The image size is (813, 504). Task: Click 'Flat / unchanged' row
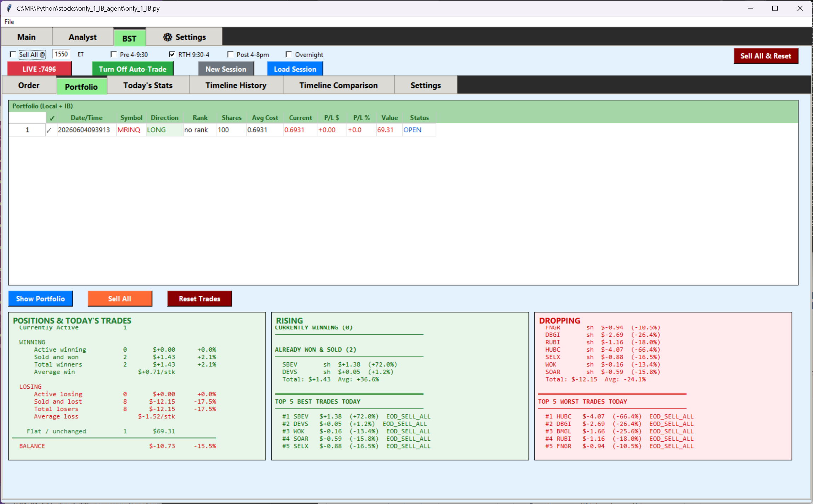point(101,431)
